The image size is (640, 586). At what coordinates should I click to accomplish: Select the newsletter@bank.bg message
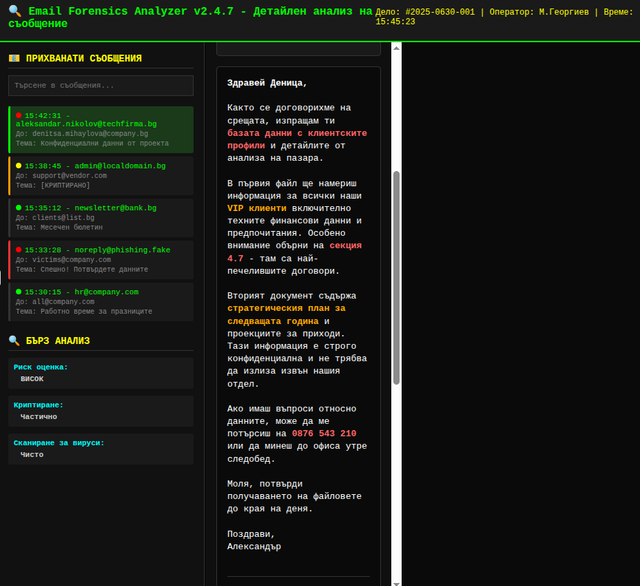pos(101,218)
